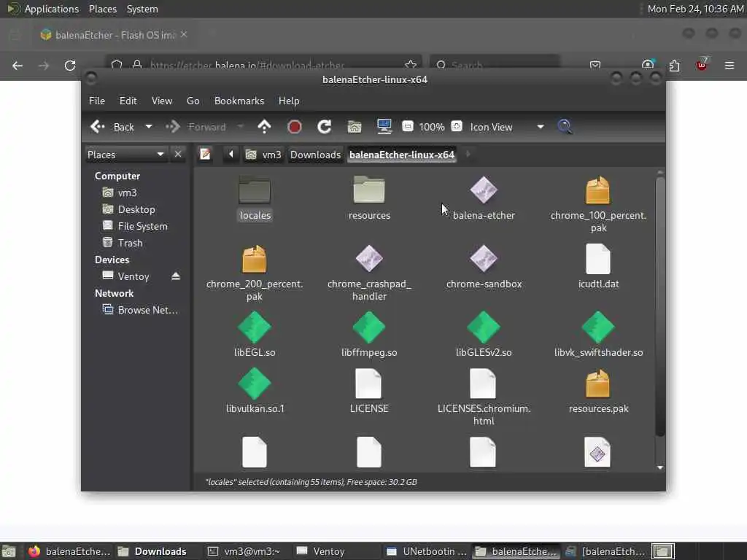The width and height of the screenshot is (747, 560).
Task: Open the Edit menu
Action: [x=128, y=101]
